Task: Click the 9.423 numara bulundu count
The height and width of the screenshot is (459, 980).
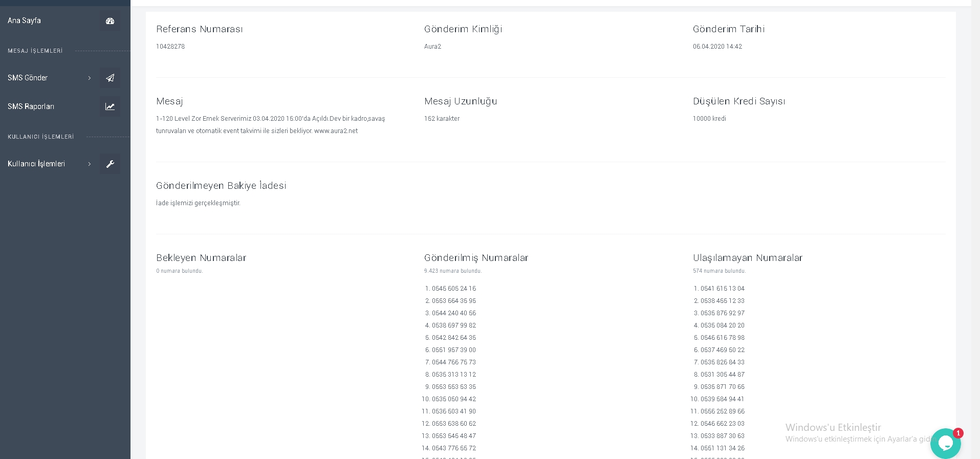Action: (453, 271)
